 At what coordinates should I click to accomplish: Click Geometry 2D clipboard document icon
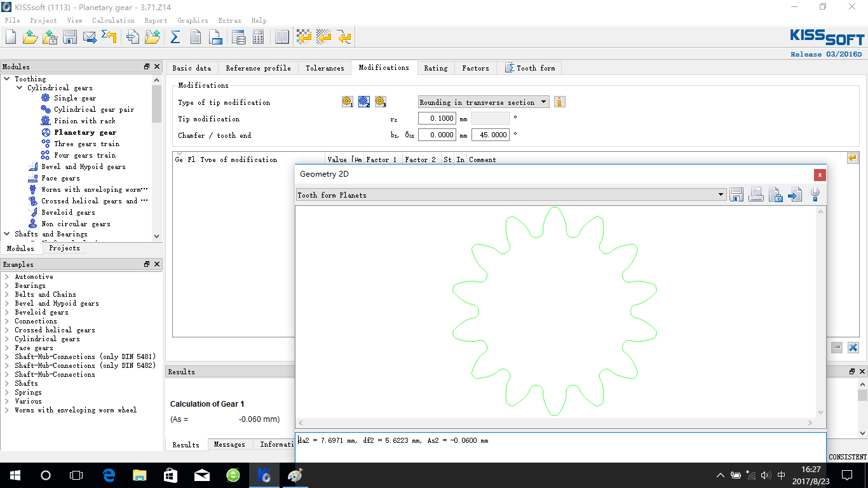pos(775,194)
